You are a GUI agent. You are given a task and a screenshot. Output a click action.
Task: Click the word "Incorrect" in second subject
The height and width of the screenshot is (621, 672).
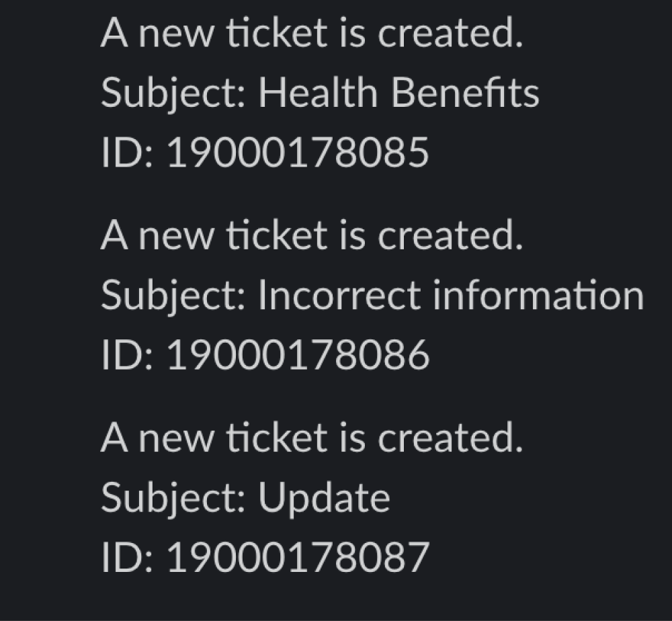339,296
